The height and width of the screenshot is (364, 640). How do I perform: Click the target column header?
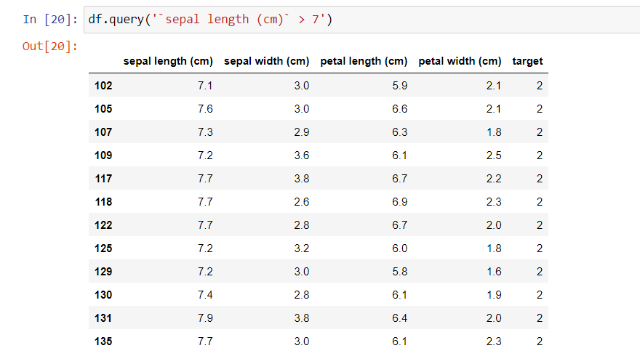[527, 61]
